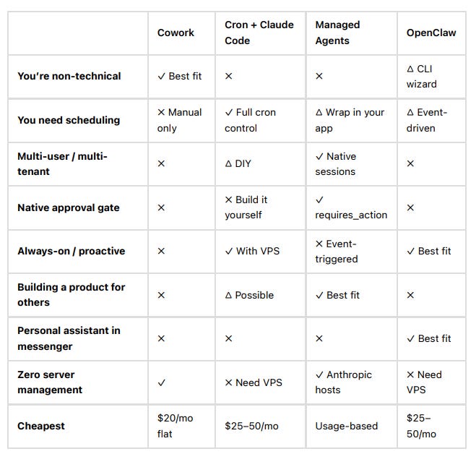Click the warning triangle beside CLI wizard
Viewport: 476px width, 454px height.
410,69
